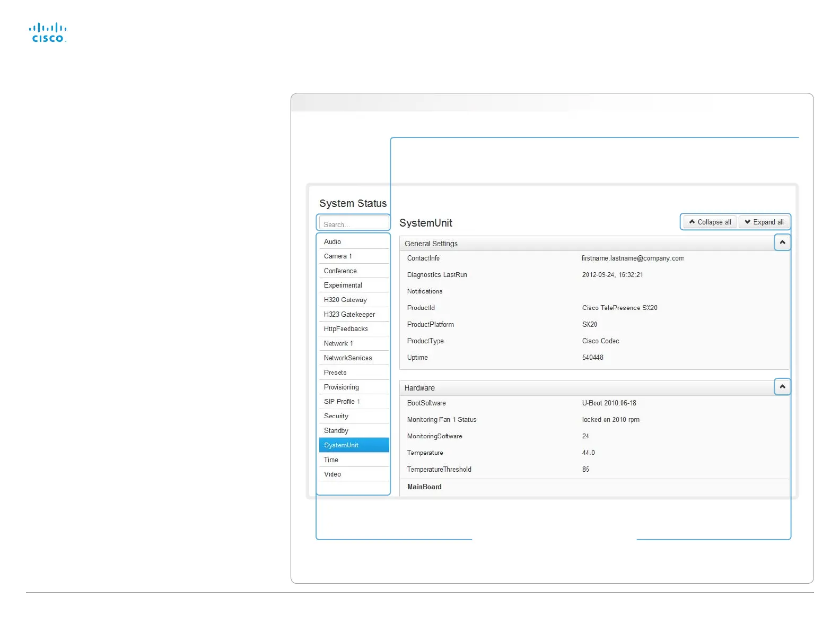
Task: Open the Camera 1 status category
Action: click(x=354, y=256)
